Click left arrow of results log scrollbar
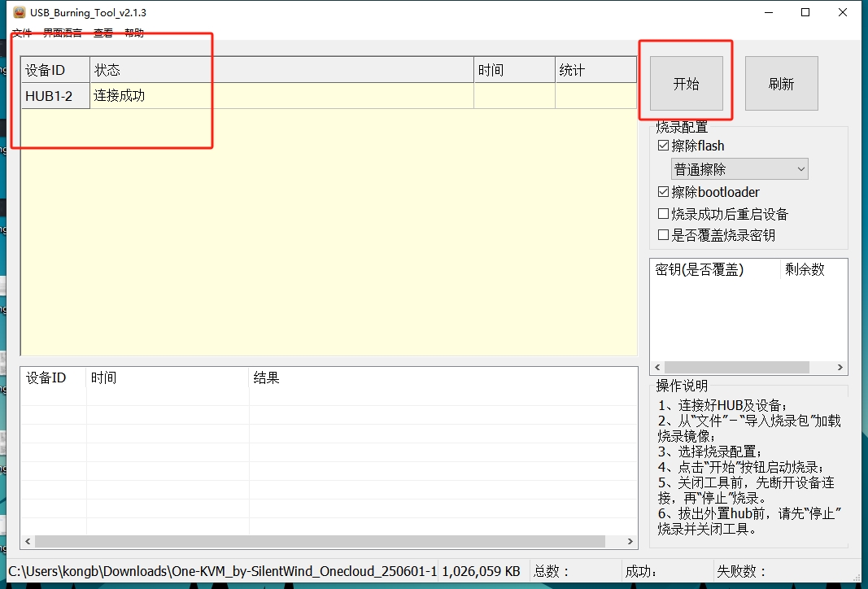 point(28,541)
